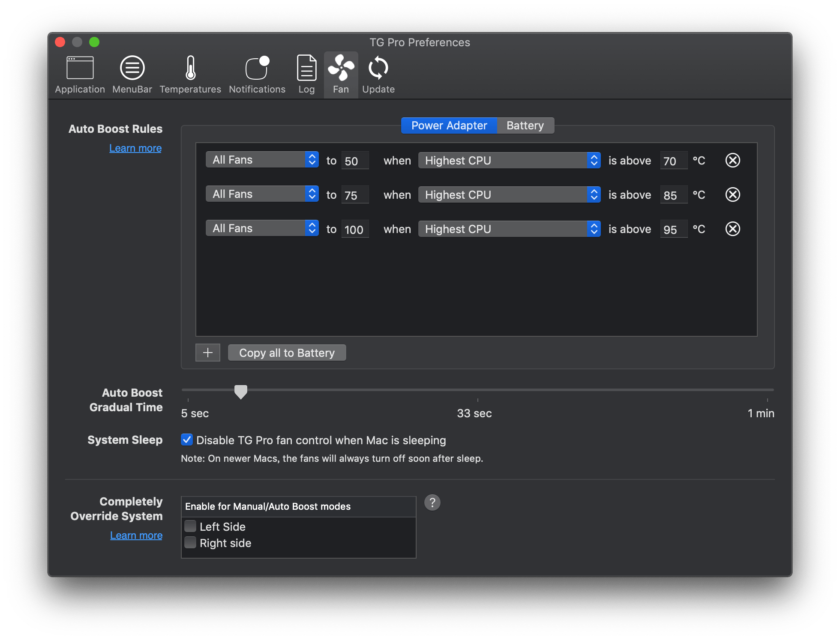Click the temperature field showing 95

coord(674,229)
